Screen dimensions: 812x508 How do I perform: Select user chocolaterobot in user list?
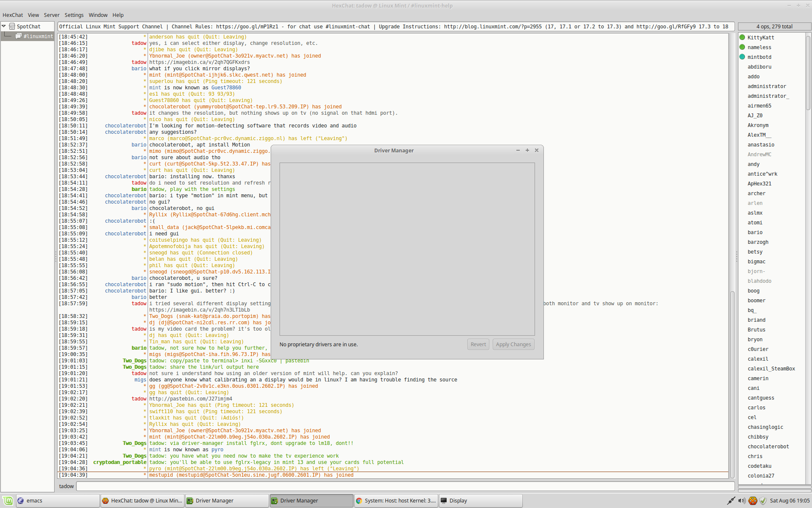pos(768,446)
